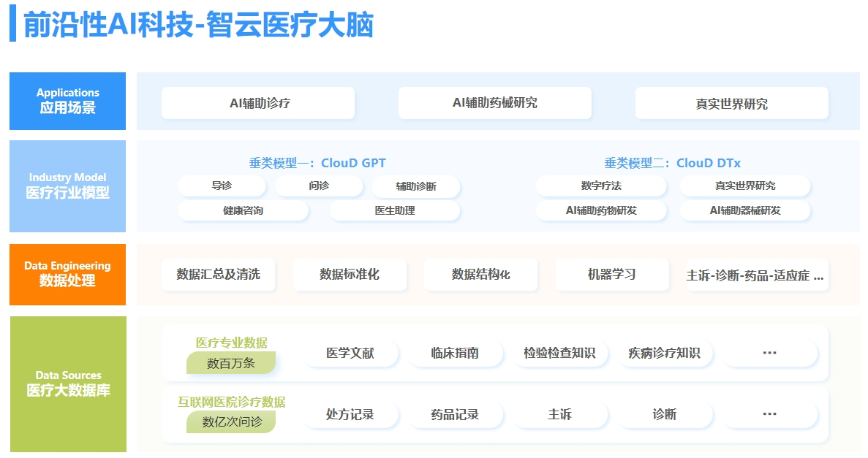Select the 检验检查知识 pill

coord(559,353)
